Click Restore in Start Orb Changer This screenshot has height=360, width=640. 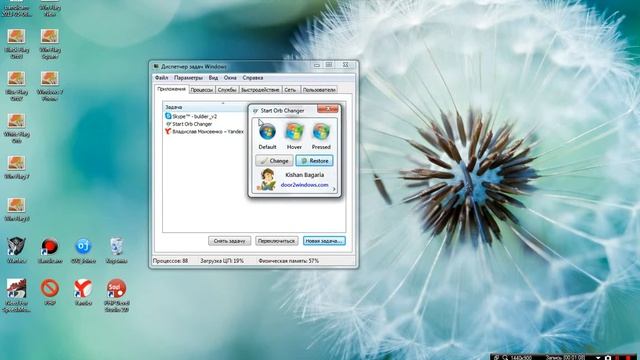point(314,161)
